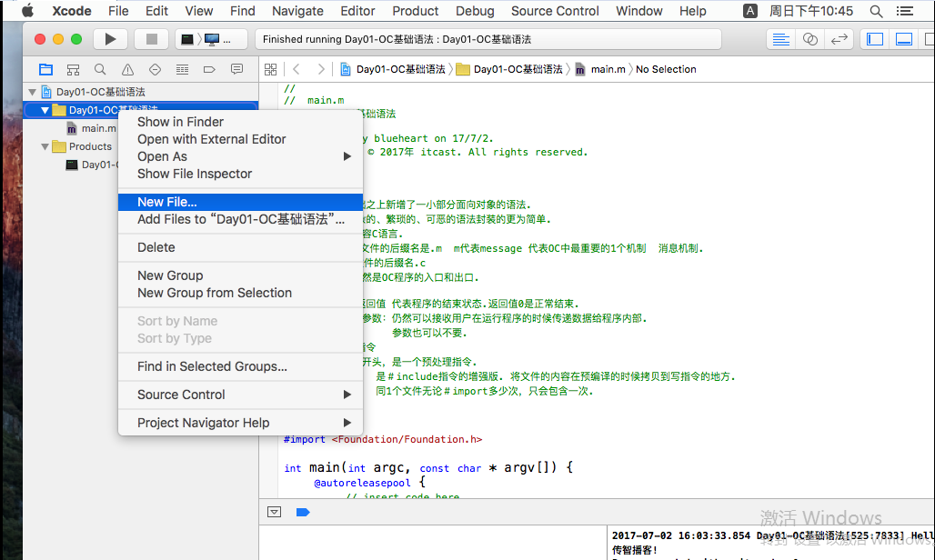Open Notification Center icon
This screenshot has height=560, width=935.
905,11
